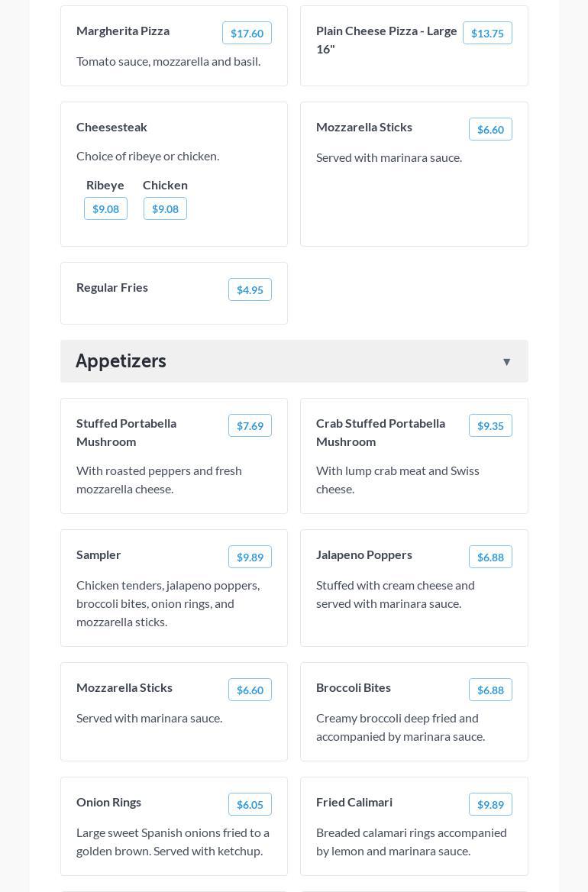Open the Fried Calimari item title
588x892 pixels.
click(354, 802)
